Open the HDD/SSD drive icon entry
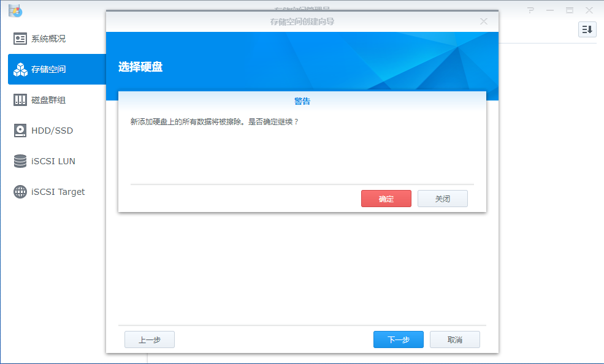604x364 pixels. 20,131
